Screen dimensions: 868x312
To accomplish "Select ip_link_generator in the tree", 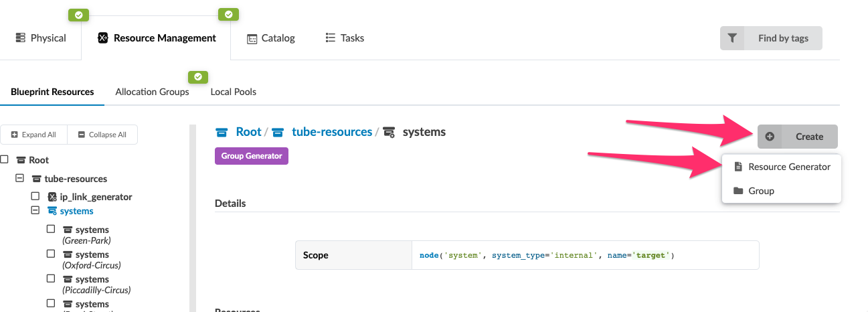I will point(96,197).
